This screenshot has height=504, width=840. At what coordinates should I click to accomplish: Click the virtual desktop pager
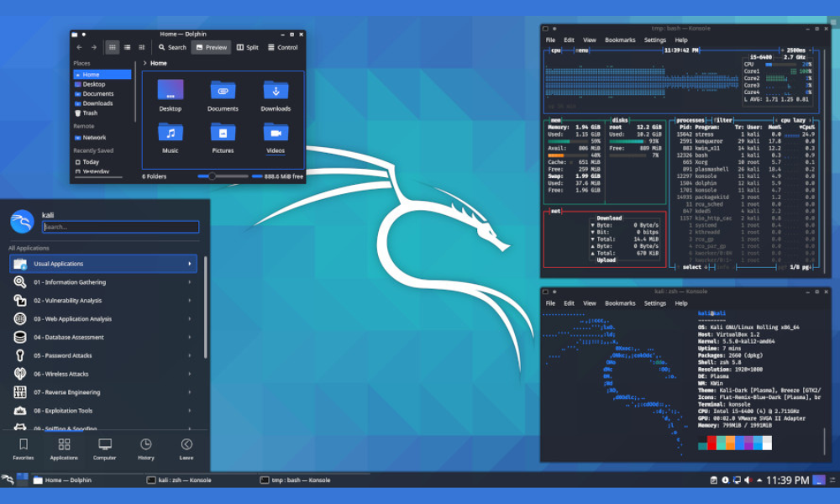[22, 479]
